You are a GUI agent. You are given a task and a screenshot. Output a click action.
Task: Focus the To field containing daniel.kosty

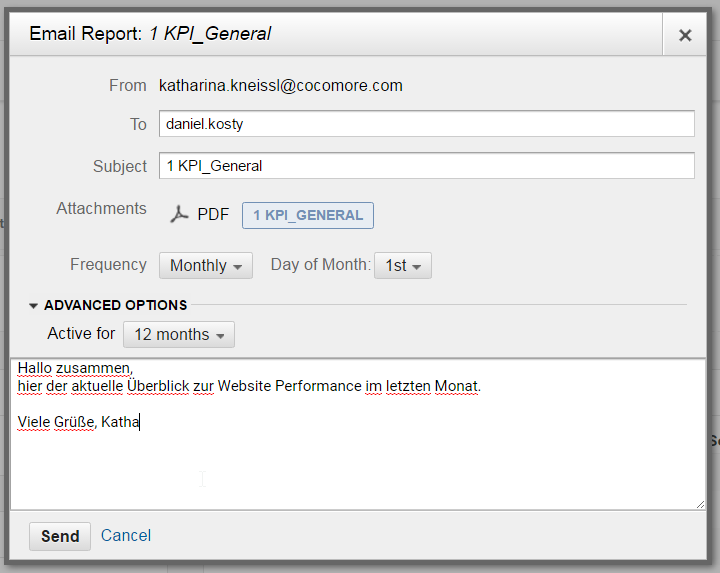coord(427,124)
